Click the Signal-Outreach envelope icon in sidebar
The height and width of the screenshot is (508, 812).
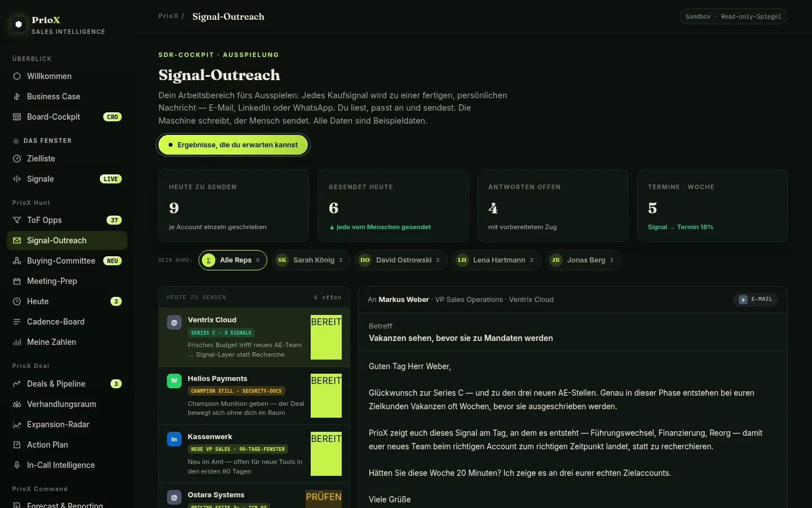click(x=17, y=240)
